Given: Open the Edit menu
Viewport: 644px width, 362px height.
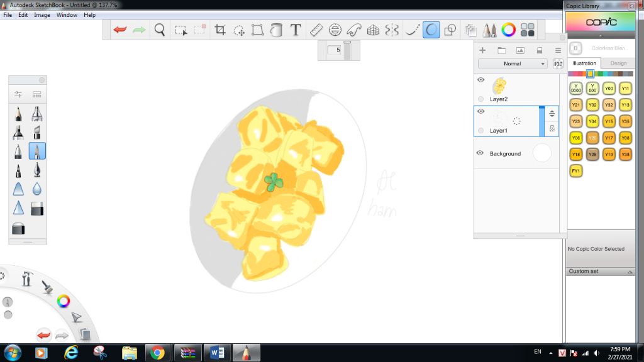Looking at the screenshot, I should tap(23, 15).
